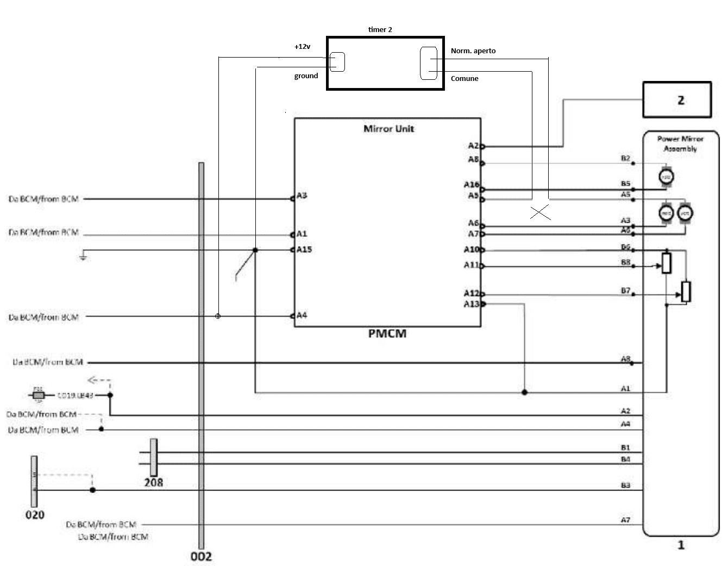728x566 pixels.
Task: Click the B5 pin label on the assembly
Action: 625,184
